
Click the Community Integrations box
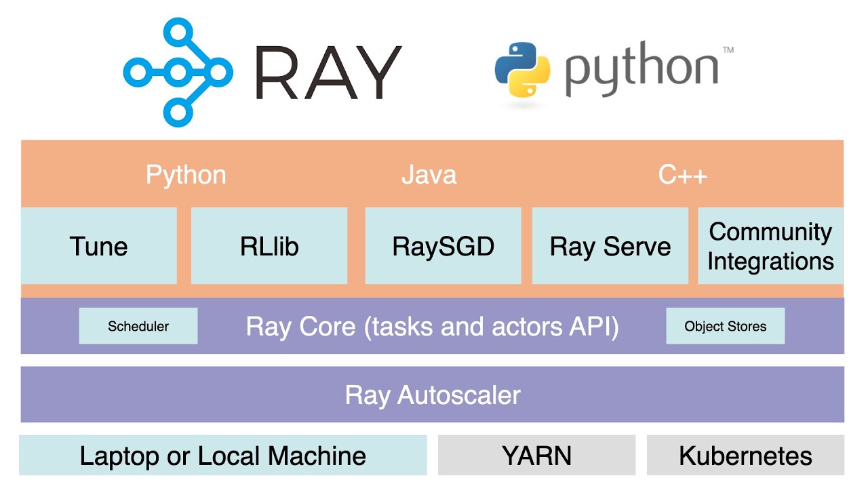[770, 245]
